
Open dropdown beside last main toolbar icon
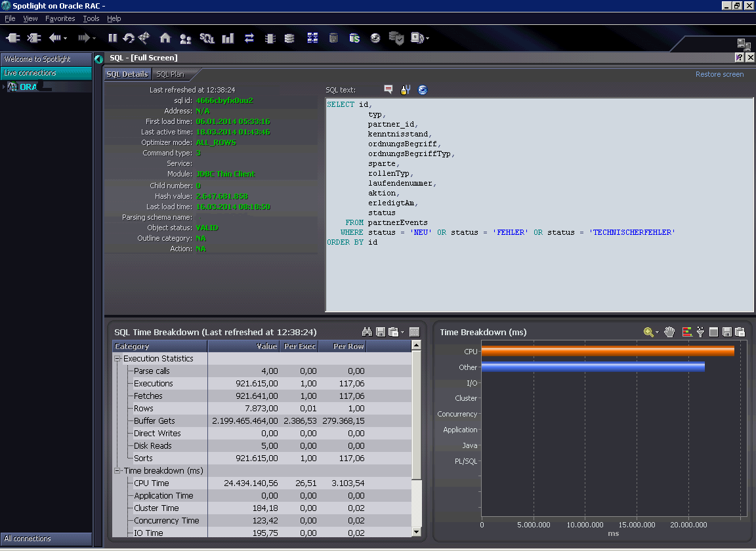tap(427, 38)
